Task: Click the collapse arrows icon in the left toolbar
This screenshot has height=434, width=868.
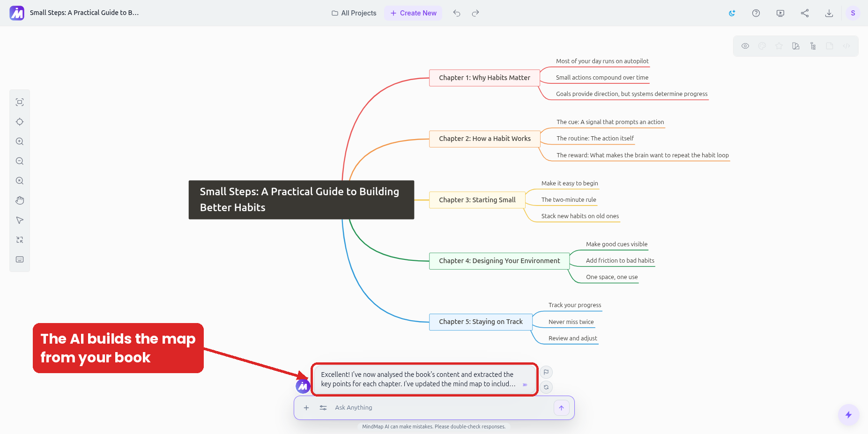Action: [20, 240]
